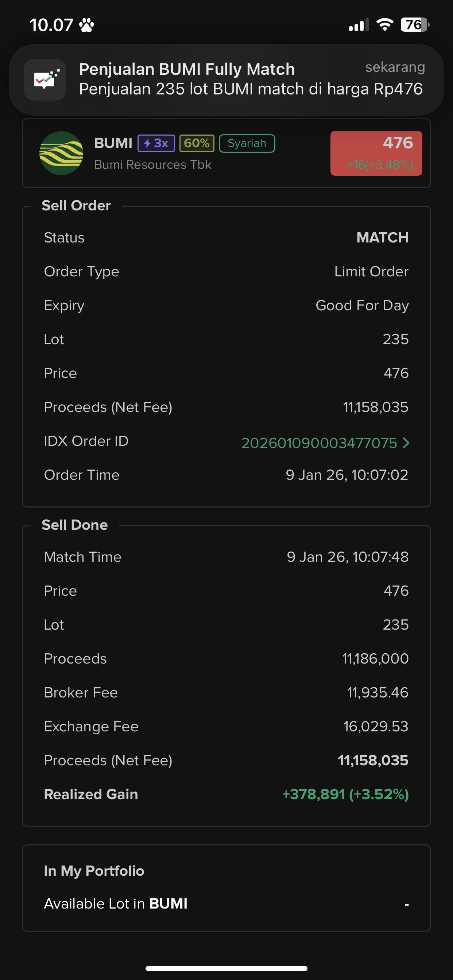
Task: Tap the Syariah label badge
Action: 247,143
